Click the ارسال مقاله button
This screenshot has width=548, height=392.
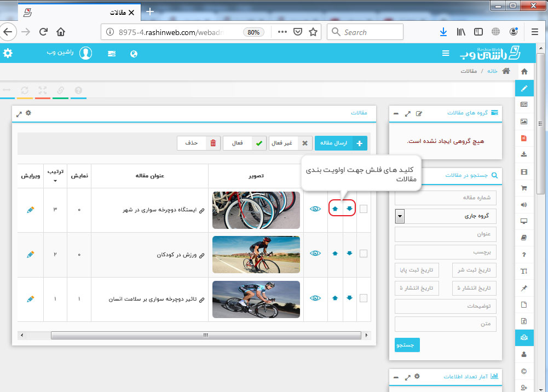point(341,143)
